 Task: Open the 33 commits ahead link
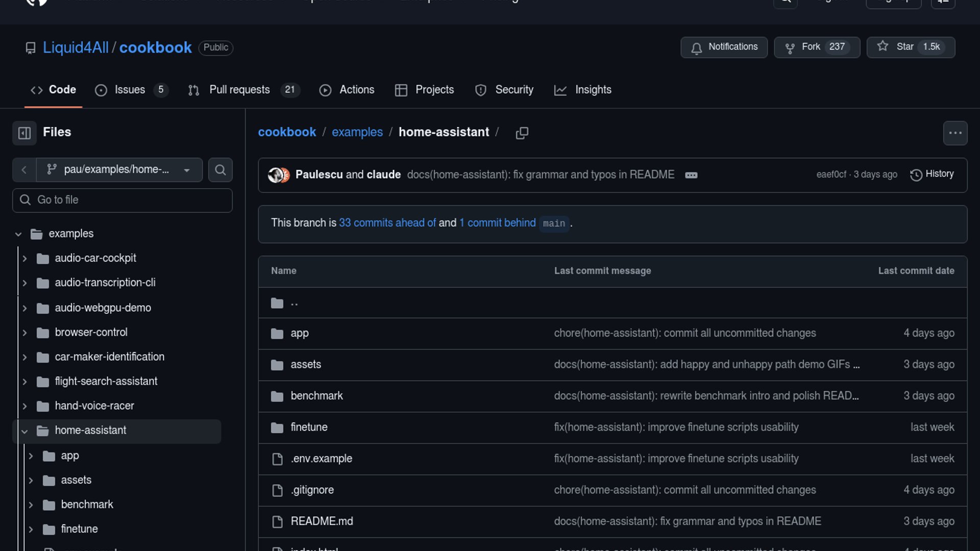387,223
